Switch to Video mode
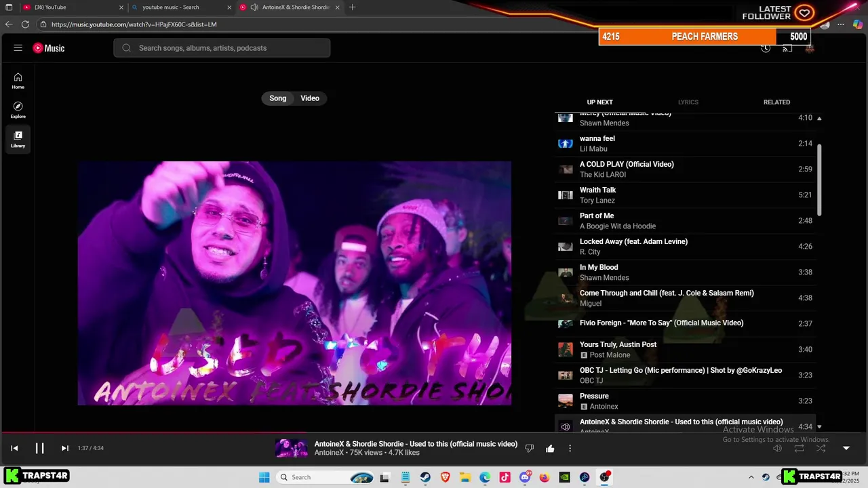The width and height of the screenshot is (868, 488). 310,98
